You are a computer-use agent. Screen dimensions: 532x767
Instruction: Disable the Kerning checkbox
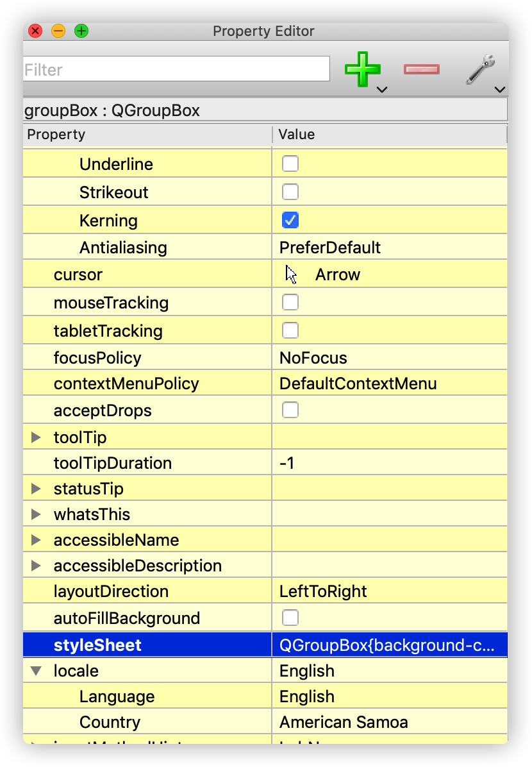click(290, 221)
